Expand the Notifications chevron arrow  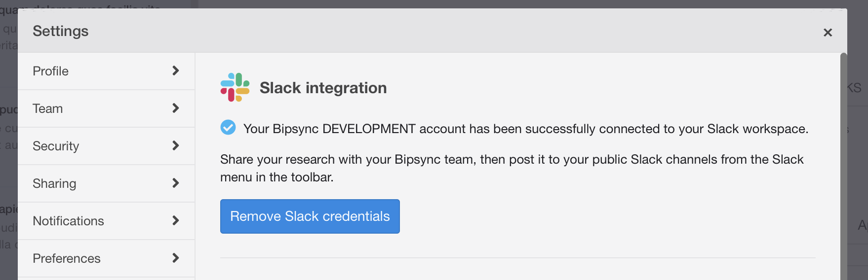pos(175,220)
